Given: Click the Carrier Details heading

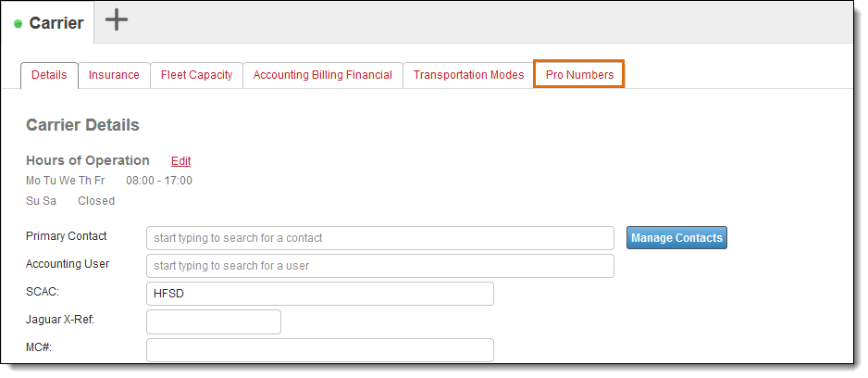Looking at the screenshot, I should coord(82,125).
